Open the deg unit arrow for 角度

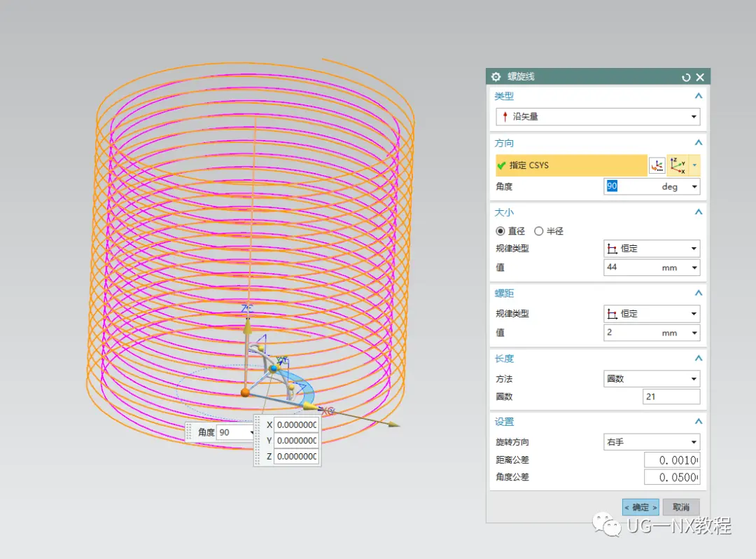tap(694, 186)
